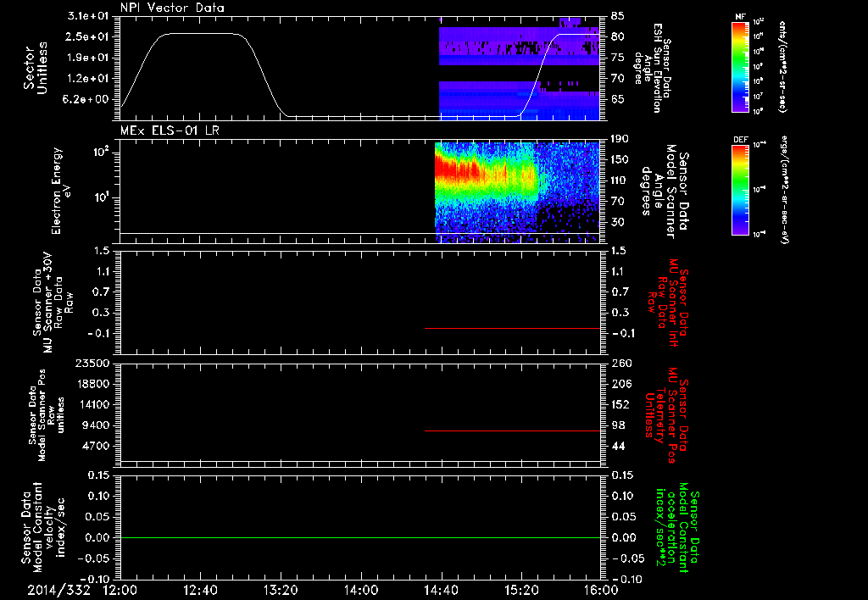Click the 'NF' label above color bar
The height and width of the screenshot is (600, 868).
coord(740,17)
